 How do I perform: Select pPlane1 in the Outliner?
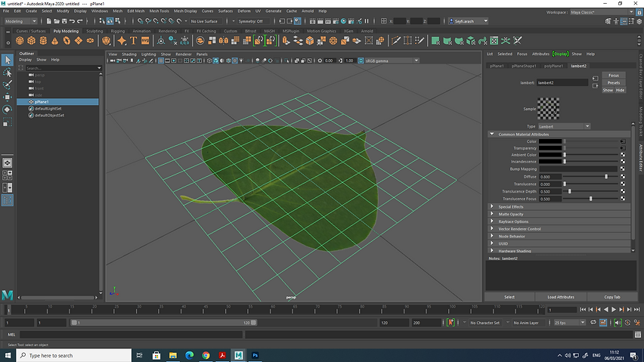(x=57, y=102)
